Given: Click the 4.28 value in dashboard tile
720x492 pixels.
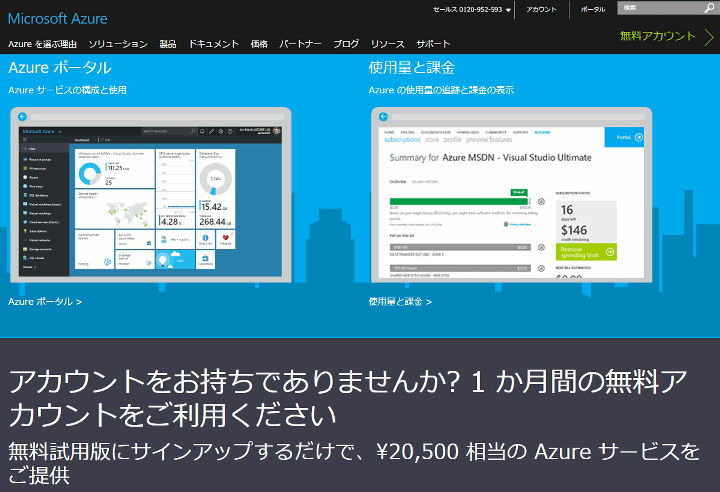Looking at the screenshot, I should point(170,222).
